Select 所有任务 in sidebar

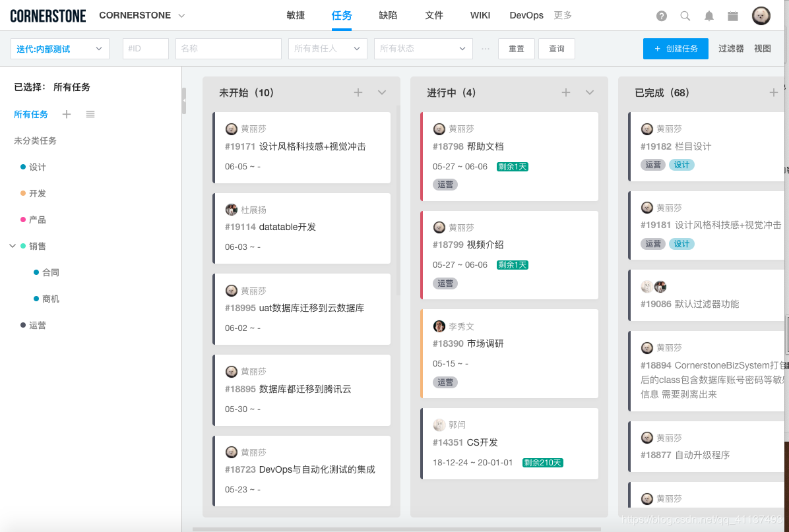coord(31,115)
